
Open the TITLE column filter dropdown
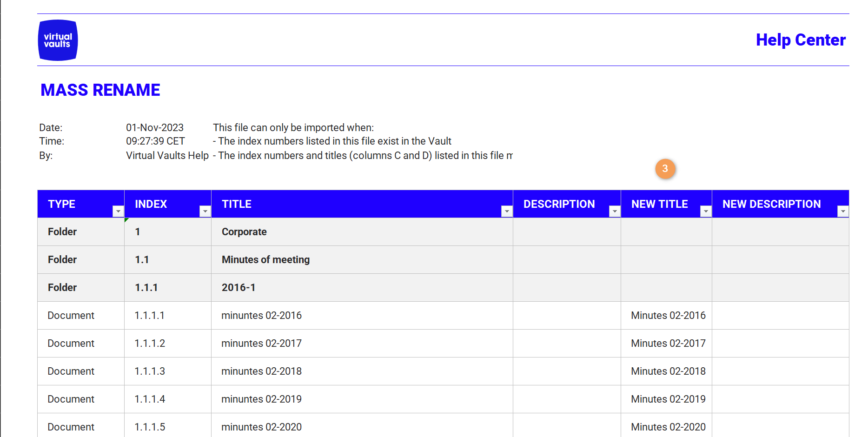pyautogui.click(x=507, y=212)
